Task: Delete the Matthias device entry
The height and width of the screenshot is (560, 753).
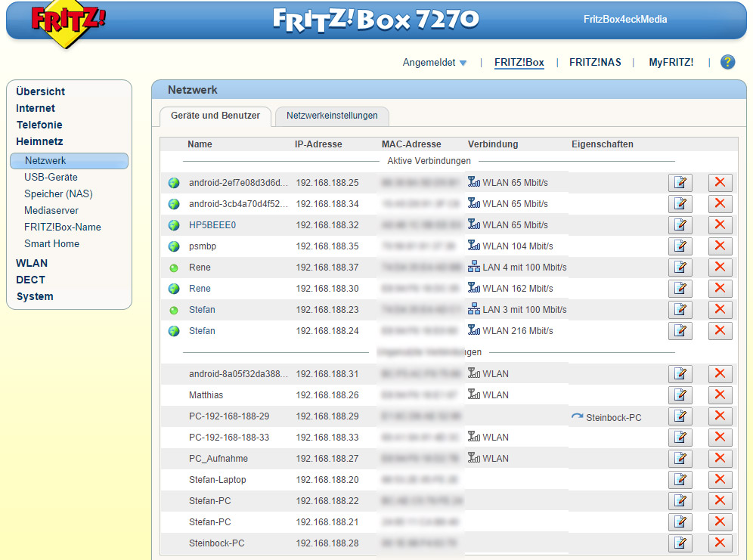Action: (x=720, y=394)
